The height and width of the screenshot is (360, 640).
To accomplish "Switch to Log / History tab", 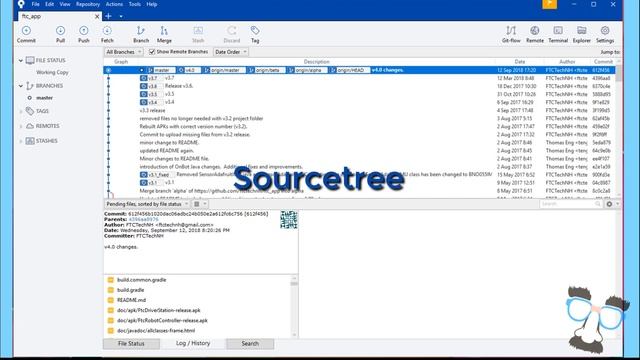I will point(193,343).
